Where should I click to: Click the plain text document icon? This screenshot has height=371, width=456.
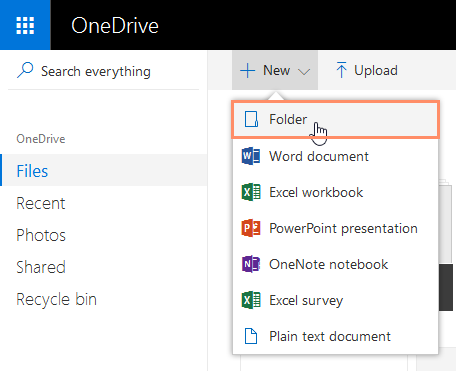click(251, 336)
